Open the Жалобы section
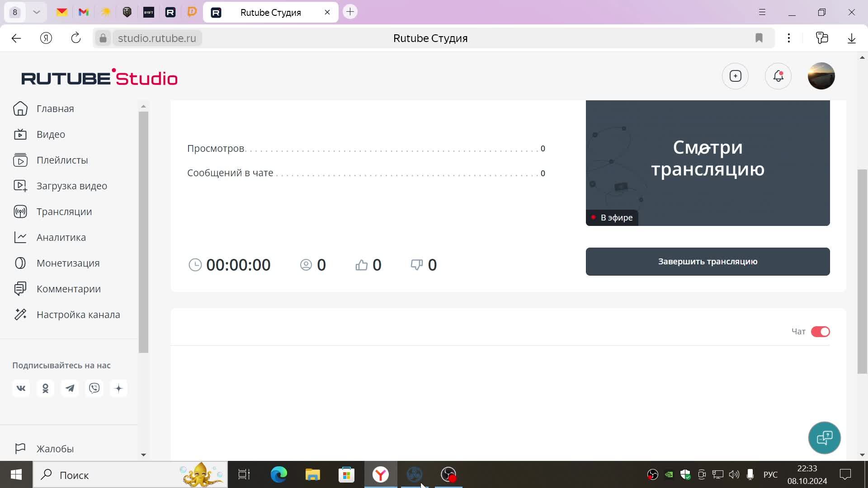Image resolution: width=868 pixels, height=488 pixels. tap(43, 449)
